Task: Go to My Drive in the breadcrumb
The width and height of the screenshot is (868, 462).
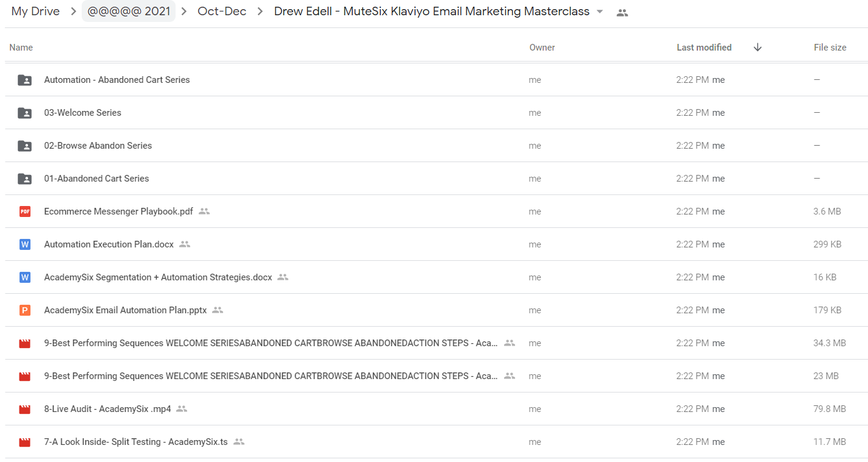Action: 35,12
